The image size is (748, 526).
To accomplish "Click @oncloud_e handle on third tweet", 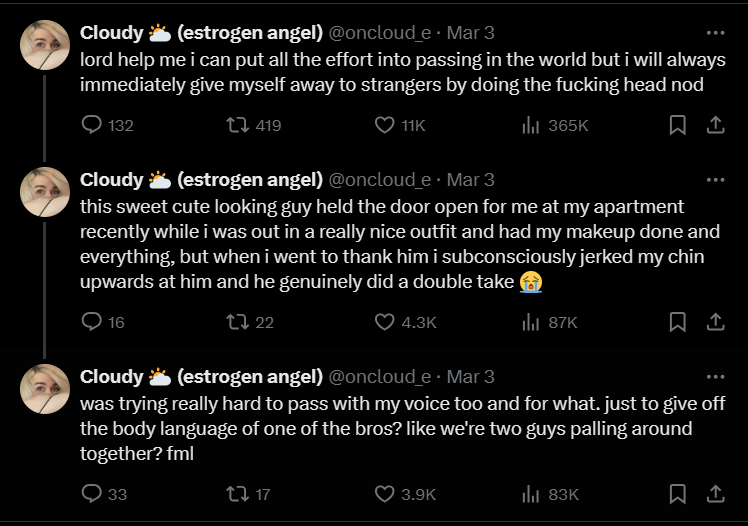I will [x=380, y=377].
